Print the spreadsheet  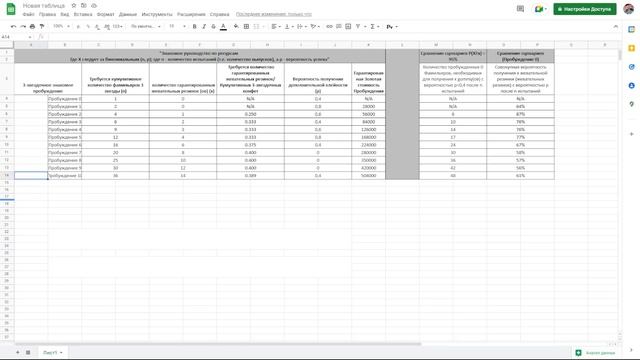(x=32, y=27)
